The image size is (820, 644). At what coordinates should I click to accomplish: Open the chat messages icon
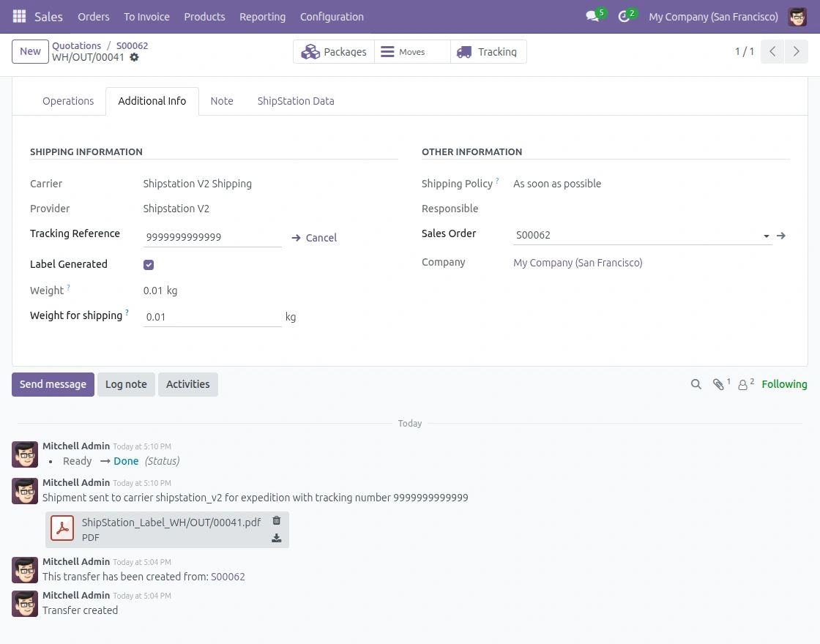coord(592,16)
